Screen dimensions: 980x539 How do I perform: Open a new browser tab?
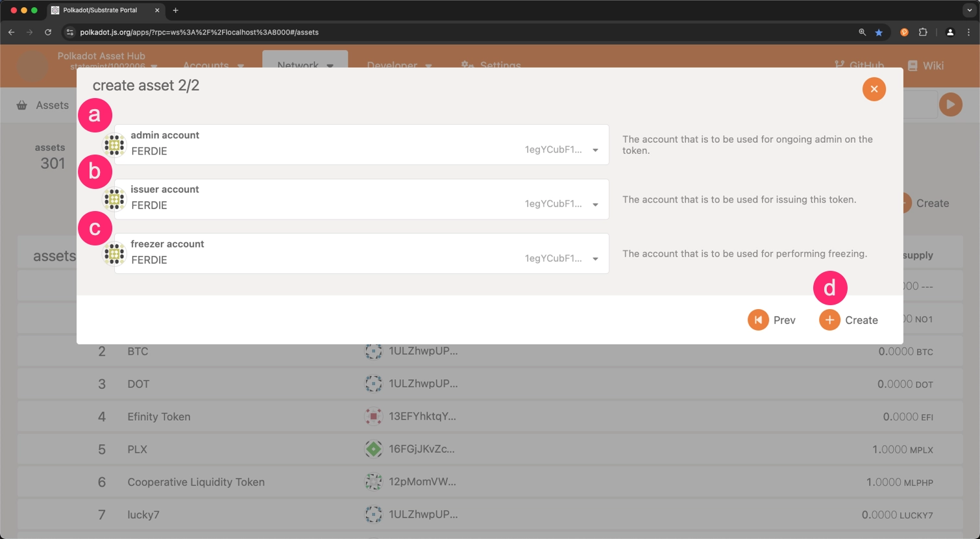pos(175,10)
